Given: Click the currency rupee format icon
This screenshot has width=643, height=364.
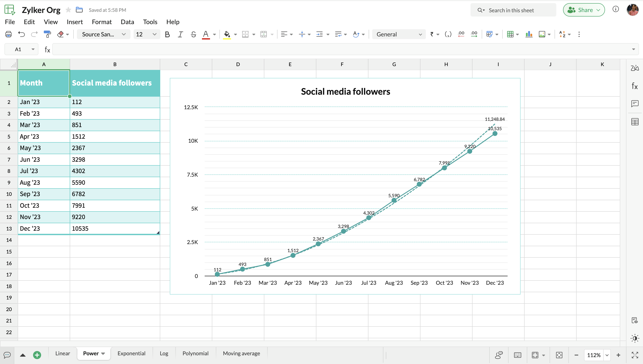Looking at the screenshot, I should [432, 34].
